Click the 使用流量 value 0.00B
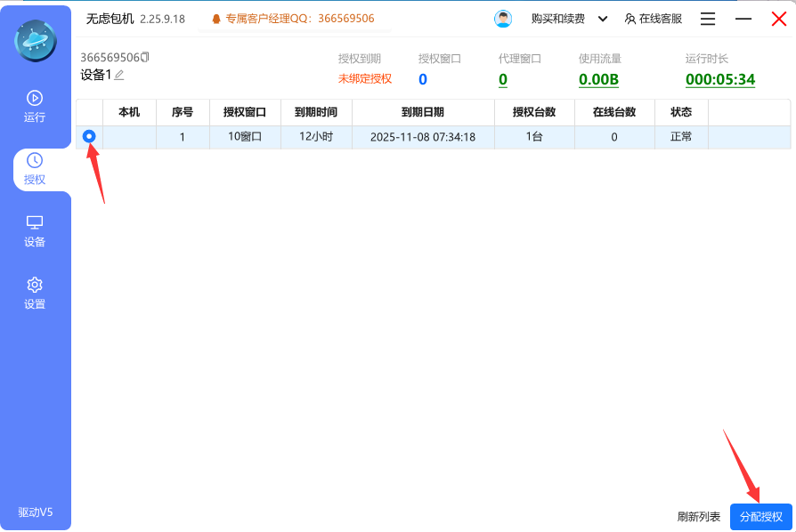 tap(598, 80)
